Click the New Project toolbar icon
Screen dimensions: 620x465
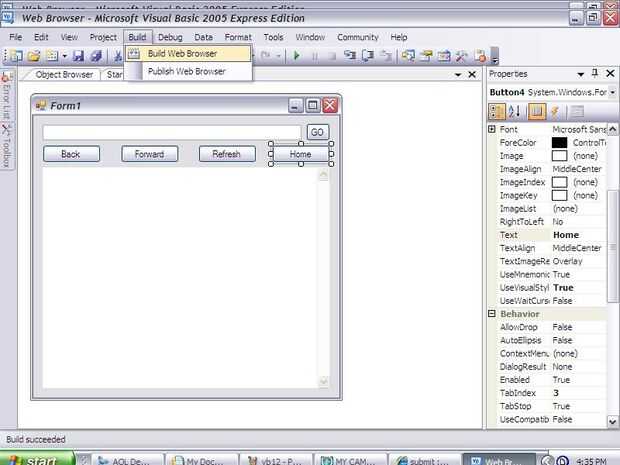click(x=16, y=56)
